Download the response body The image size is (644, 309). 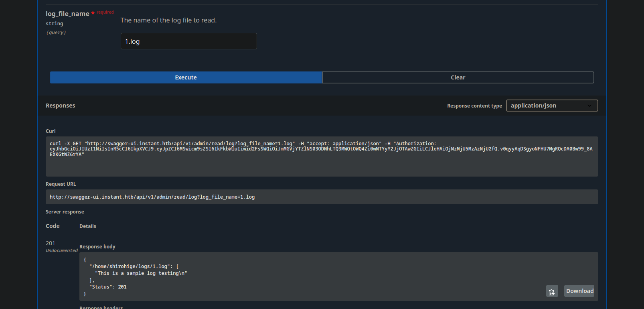coord(579,291)
